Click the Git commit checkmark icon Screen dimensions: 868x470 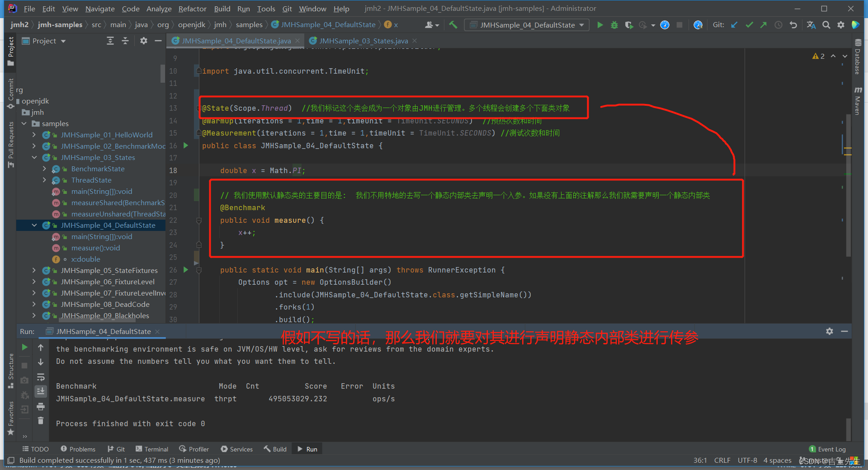point(749,25)
